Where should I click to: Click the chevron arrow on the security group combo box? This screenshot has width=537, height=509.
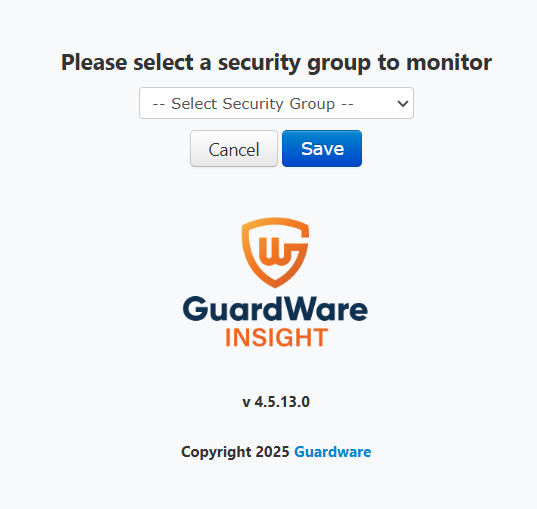coord(403,103)
